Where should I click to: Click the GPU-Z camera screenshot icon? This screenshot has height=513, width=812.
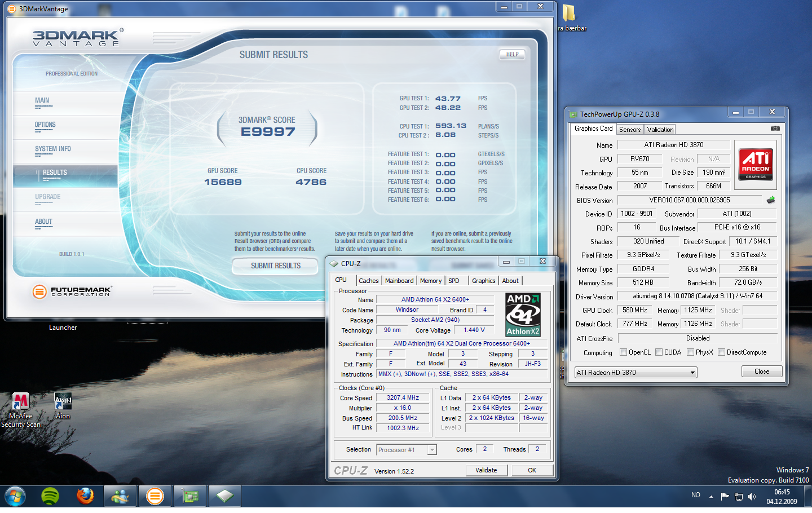[775, 129]
